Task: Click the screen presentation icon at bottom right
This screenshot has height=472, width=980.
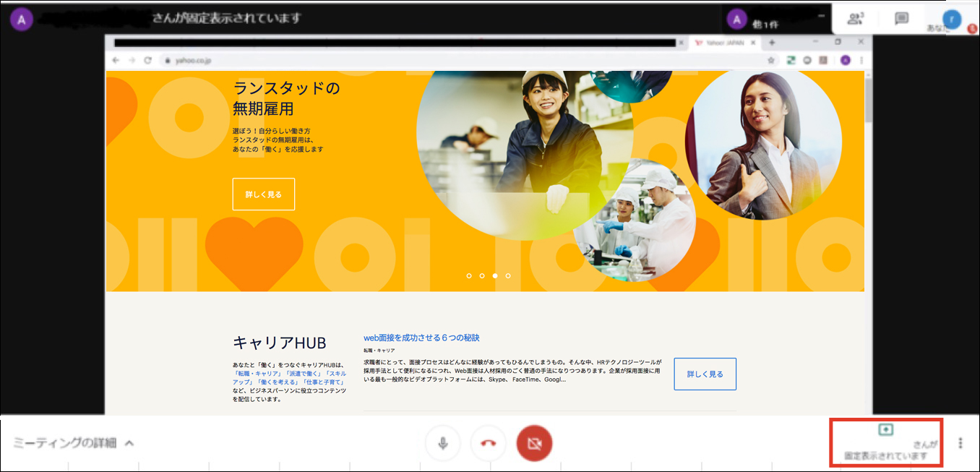Action: [x=886, y=429]
